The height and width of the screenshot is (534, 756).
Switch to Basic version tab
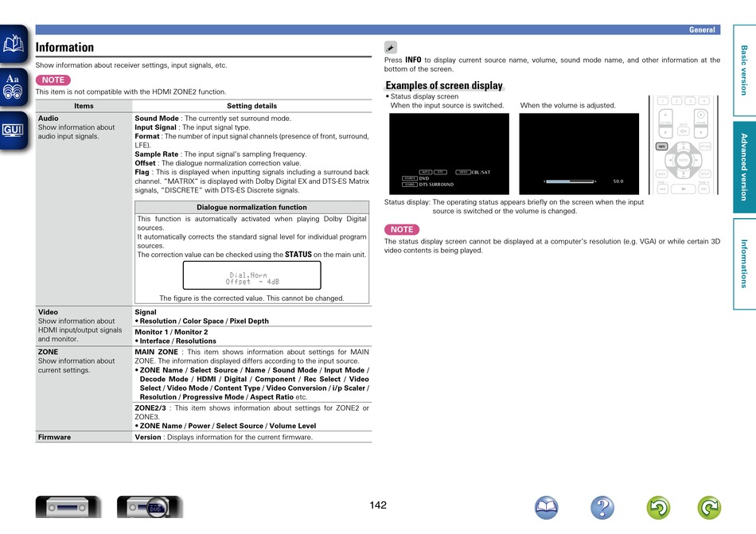(744, 70)
